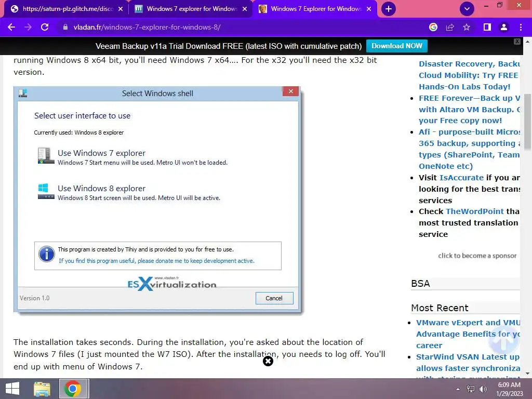Dismiss the Veeam banner ad
The image size is (532, 399).
517,42
